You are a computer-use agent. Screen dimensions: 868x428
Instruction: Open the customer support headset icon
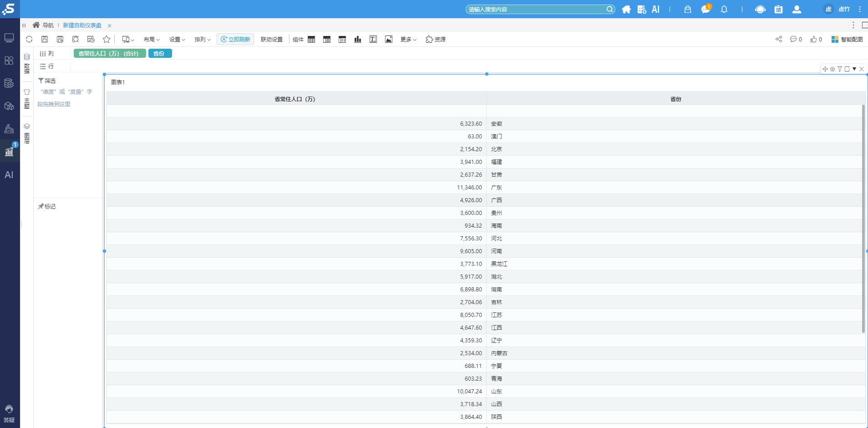coord(760,9)
